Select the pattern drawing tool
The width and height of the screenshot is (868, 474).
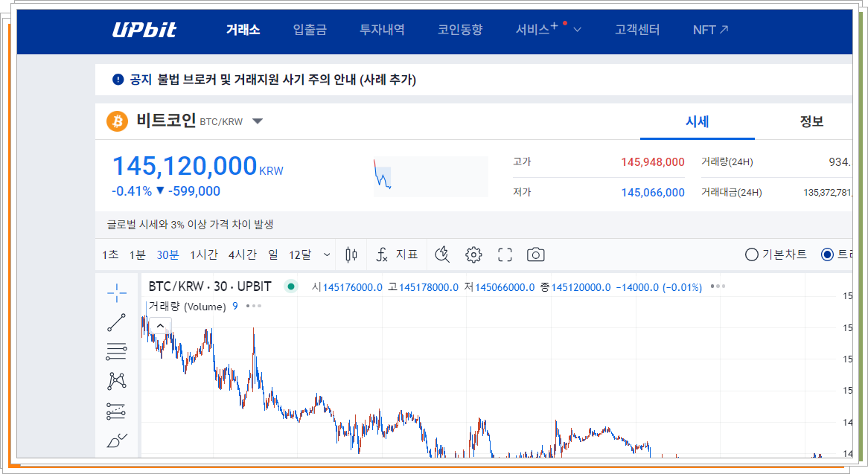click(116, 380)
